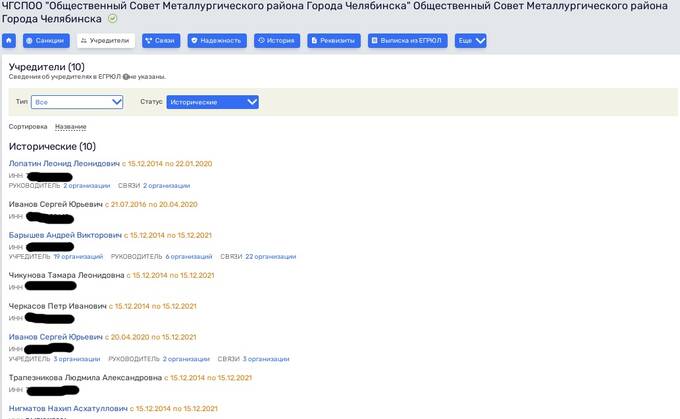Click Черкасов Петр Иванович name
This screenshot has height=419, width=680.
[x=58, y=306]
